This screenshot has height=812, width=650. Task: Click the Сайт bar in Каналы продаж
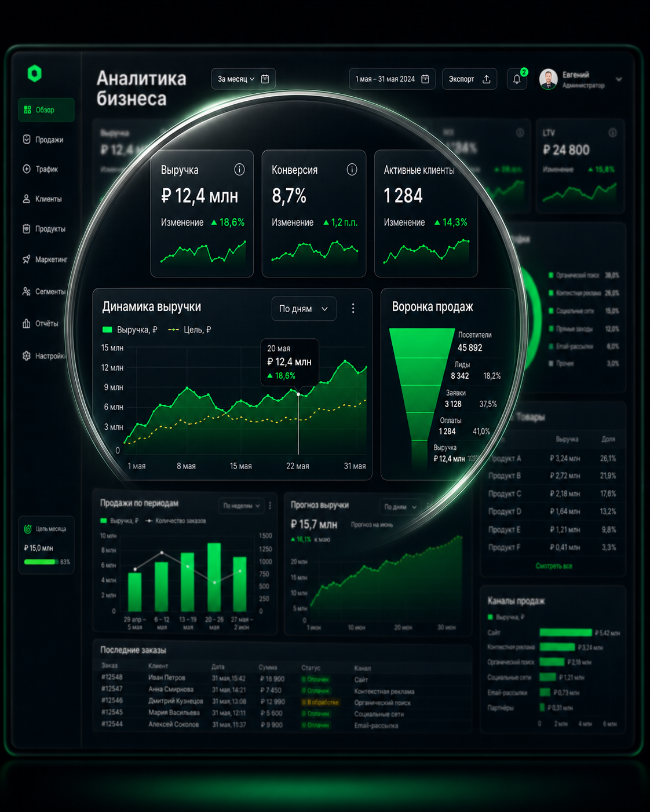pyautogui.click(x=565, y=632)
